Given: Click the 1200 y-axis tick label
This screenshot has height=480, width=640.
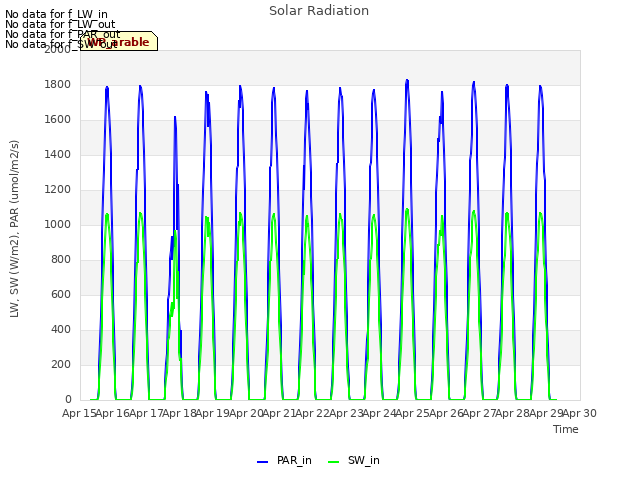Looking at the screenshot, I should pyautogui.click(x=58, y=189).
